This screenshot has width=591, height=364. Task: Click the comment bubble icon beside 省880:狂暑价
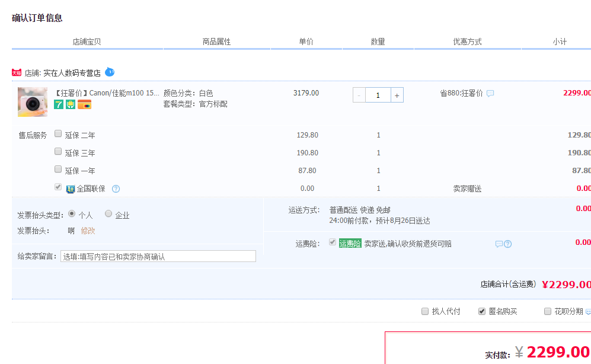(x=490, y=94)
